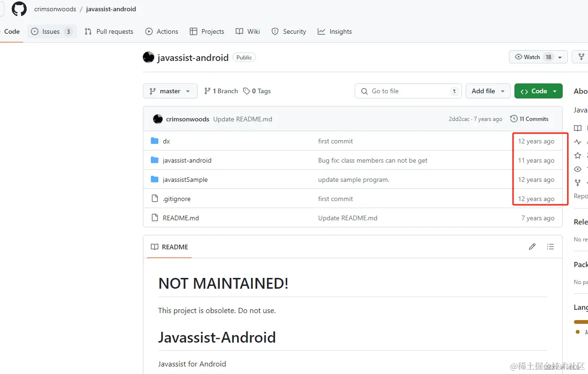Click the repository owner avatar beside the title
The image size is (588, 374).
[x=149, y=57]
